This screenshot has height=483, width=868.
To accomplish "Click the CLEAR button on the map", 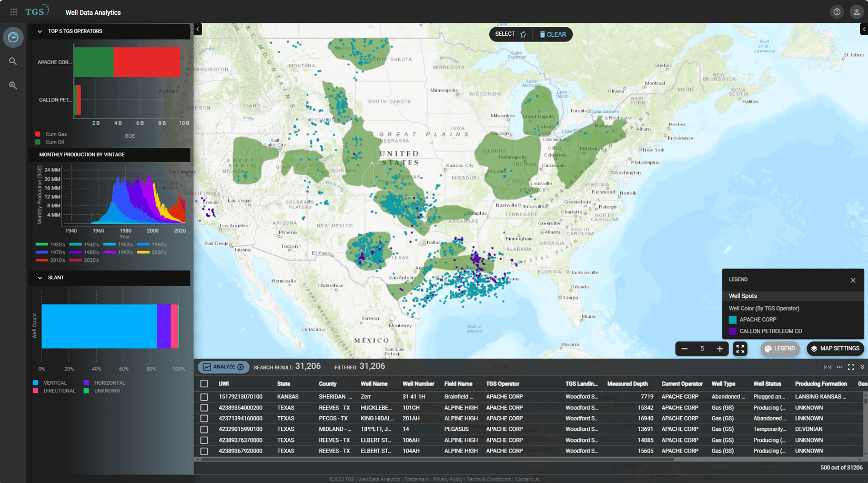I will point(552,34).
